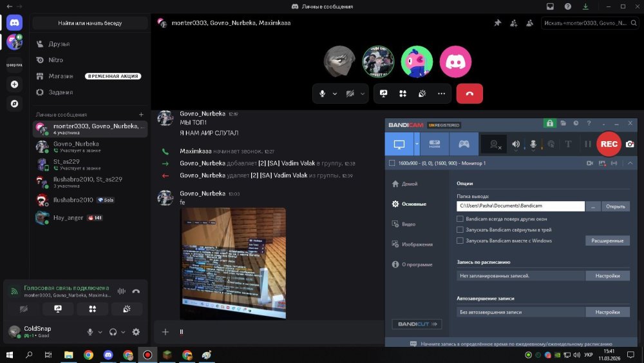
Task: Select Govno_Nurbeka direct message row
Action: pos(90,147)
